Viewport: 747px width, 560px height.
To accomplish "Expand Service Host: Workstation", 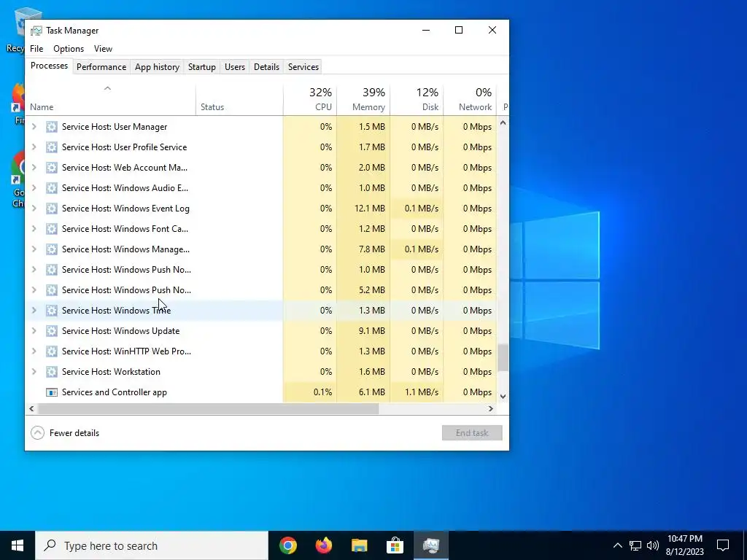I will click(34, 372).
